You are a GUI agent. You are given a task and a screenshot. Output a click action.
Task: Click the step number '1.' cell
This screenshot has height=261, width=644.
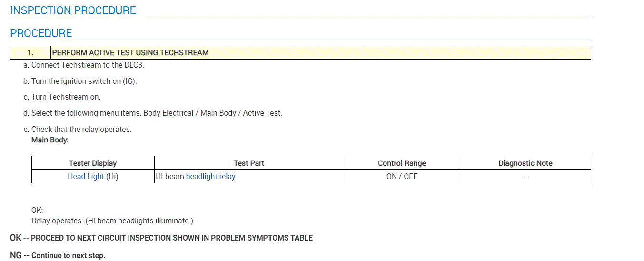(x=30, y=53)
